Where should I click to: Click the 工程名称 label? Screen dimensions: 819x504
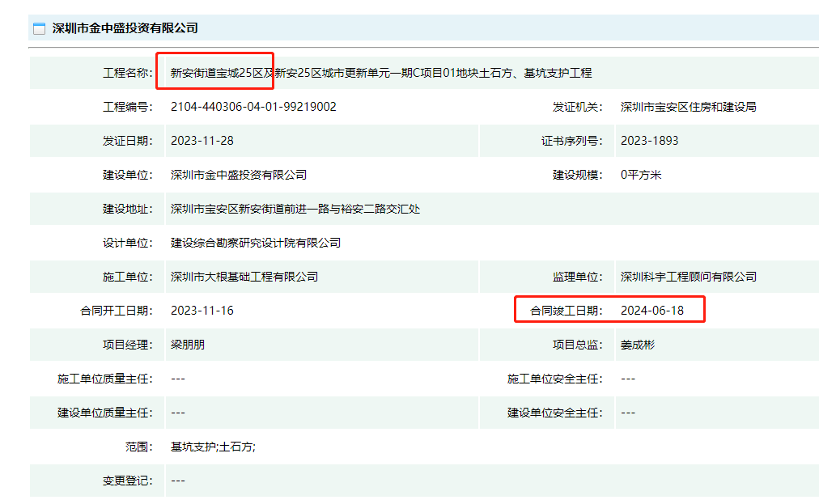click(x=128, y=73)
